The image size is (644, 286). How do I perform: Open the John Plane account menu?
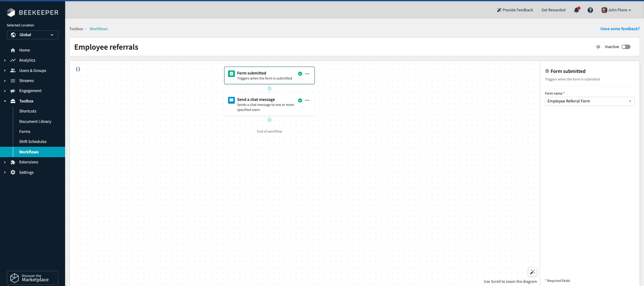616,10
